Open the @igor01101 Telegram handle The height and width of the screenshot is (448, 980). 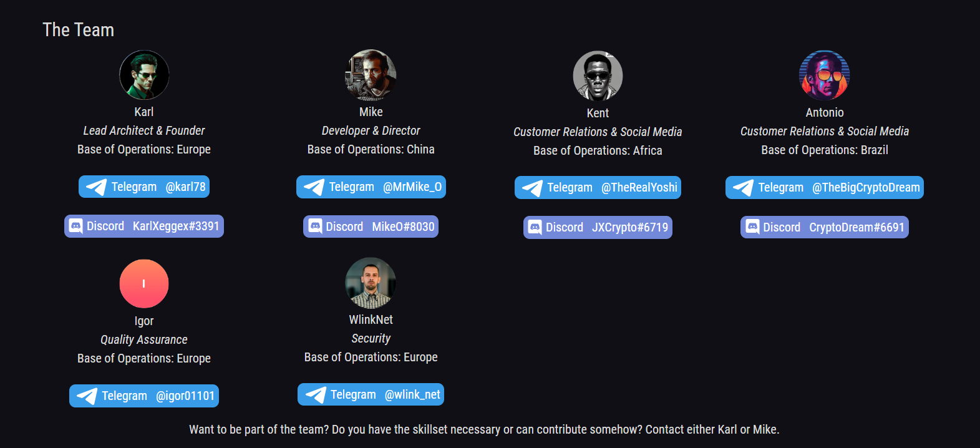coord(185,396)
